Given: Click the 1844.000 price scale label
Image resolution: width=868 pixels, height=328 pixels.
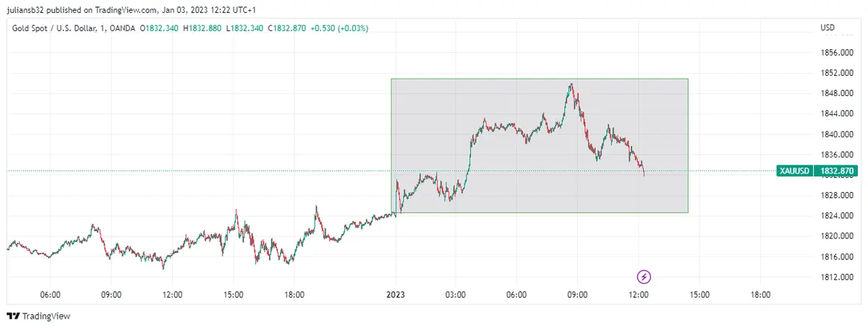Looking at the screenshot, I should pyautogui.click(x=836, y=114).
